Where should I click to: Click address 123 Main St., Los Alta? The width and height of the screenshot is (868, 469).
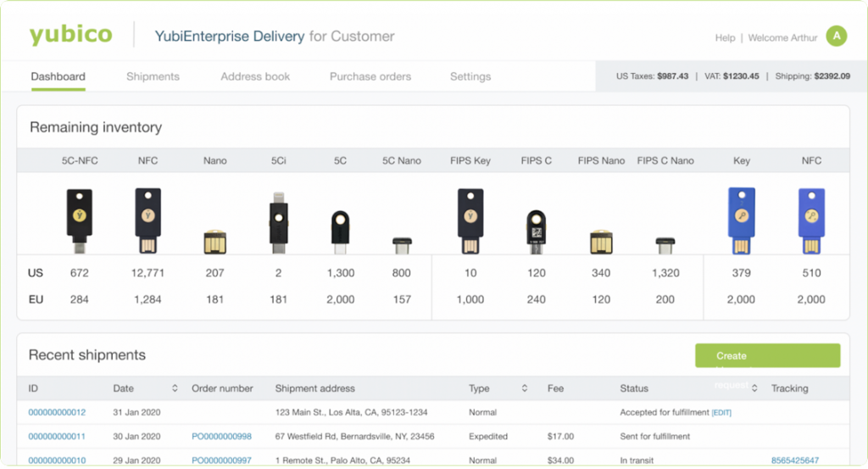[x=351, y=412]
